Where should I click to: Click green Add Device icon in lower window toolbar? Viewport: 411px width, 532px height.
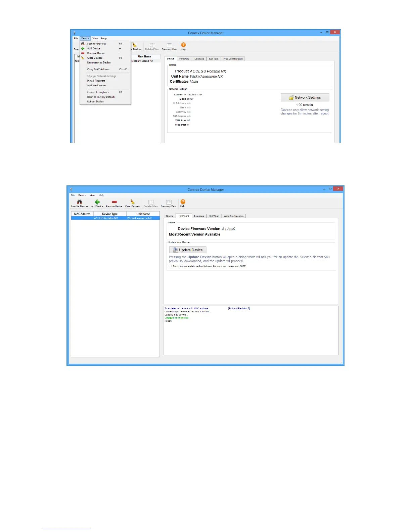[97, 202]
